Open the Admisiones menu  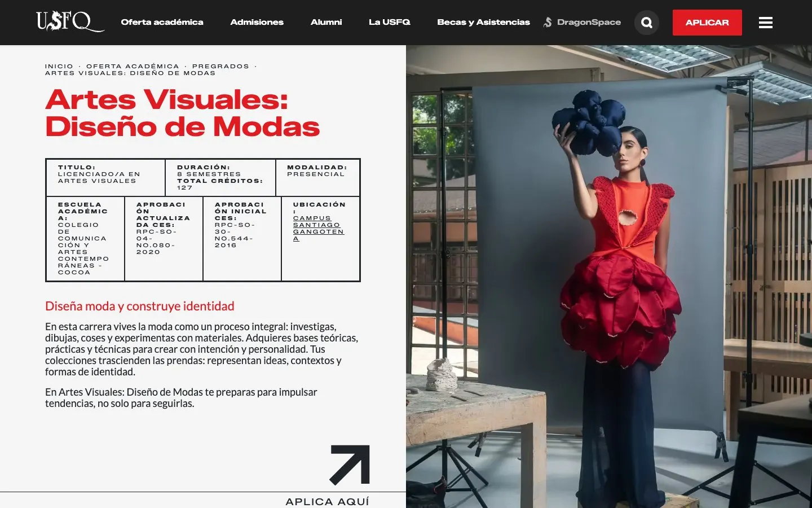click(257, 22)
